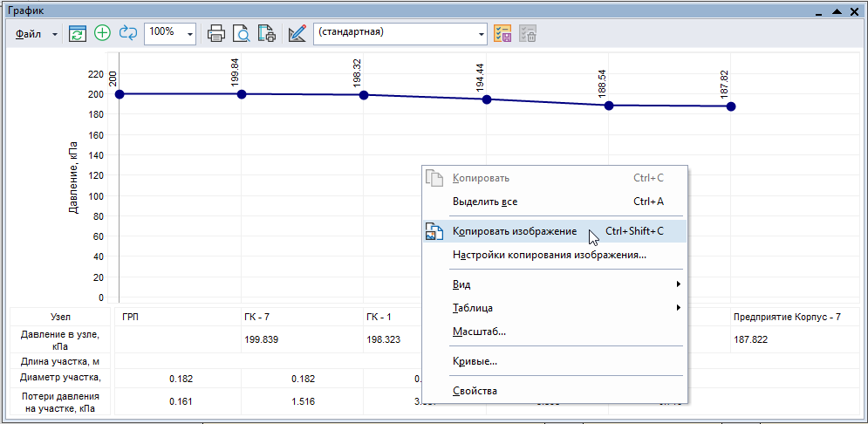The image size is (868, 424).
Task: Click the refresh graph toolbar icon
Action: coord(79,33)
